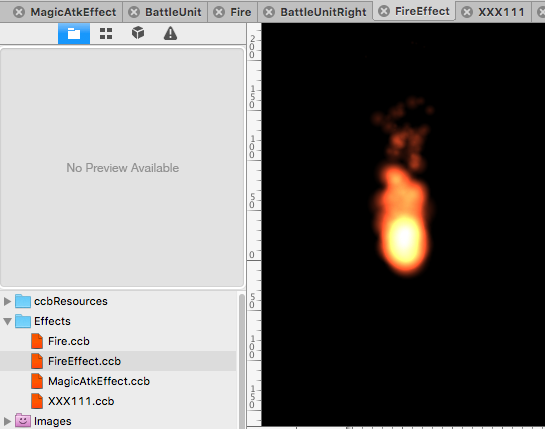Select Fire.ccb in the file list
Viewport: 545px width, 429px height.
click(118, 341)
